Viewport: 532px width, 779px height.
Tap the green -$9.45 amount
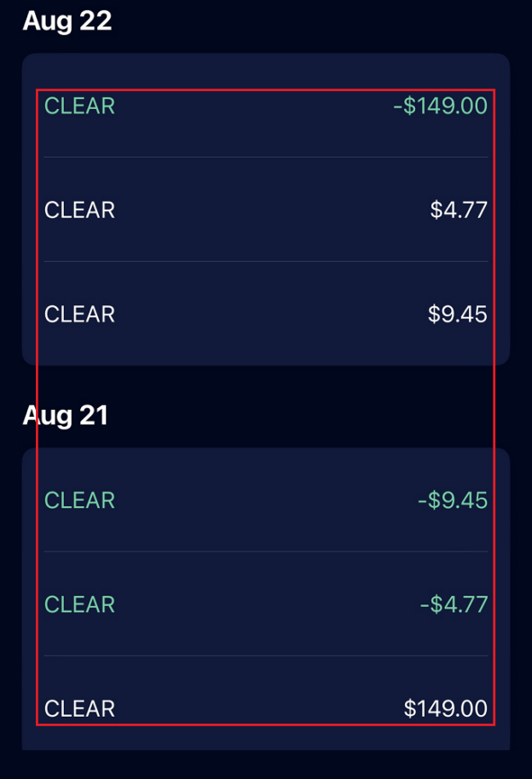tap(452, 500)
